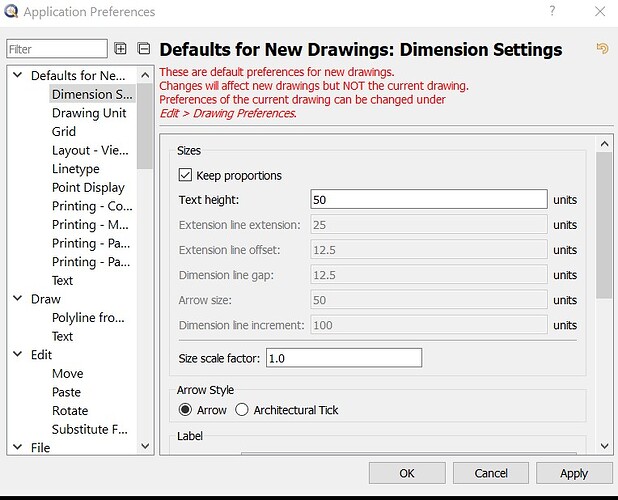Viewport: 618px width, 500px height.
Task: Click the settings panel scroll up arrow
Action: click(604, 144)
